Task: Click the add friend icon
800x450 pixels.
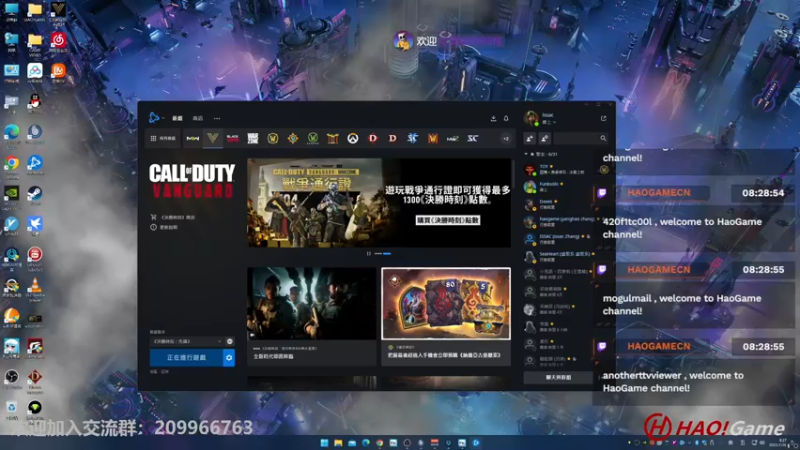Action: click(x=530, y=138)
